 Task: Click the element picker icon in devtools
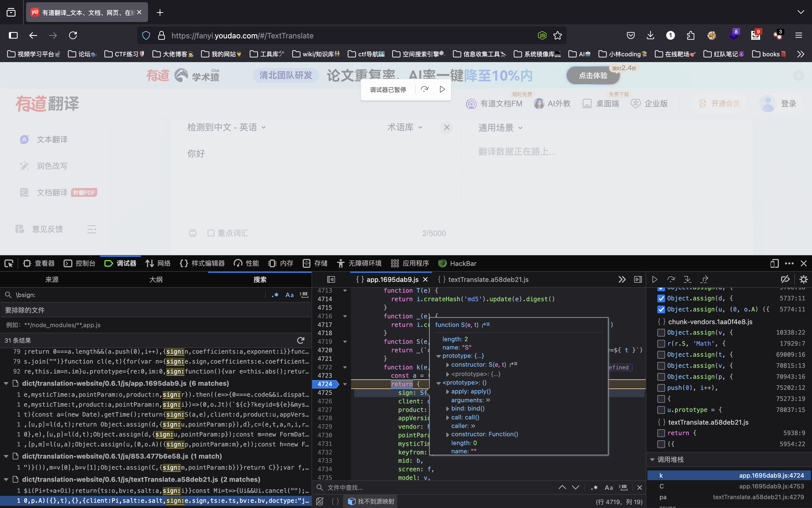(x=9, y=263)
